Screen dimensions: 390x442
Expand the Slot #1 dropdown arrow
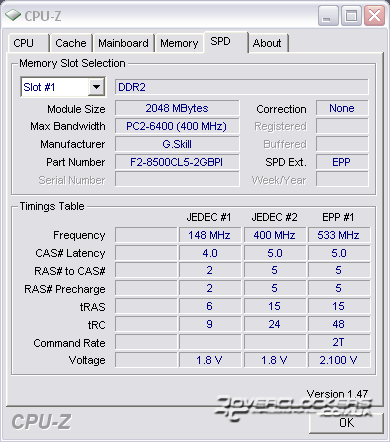(97, 87)
